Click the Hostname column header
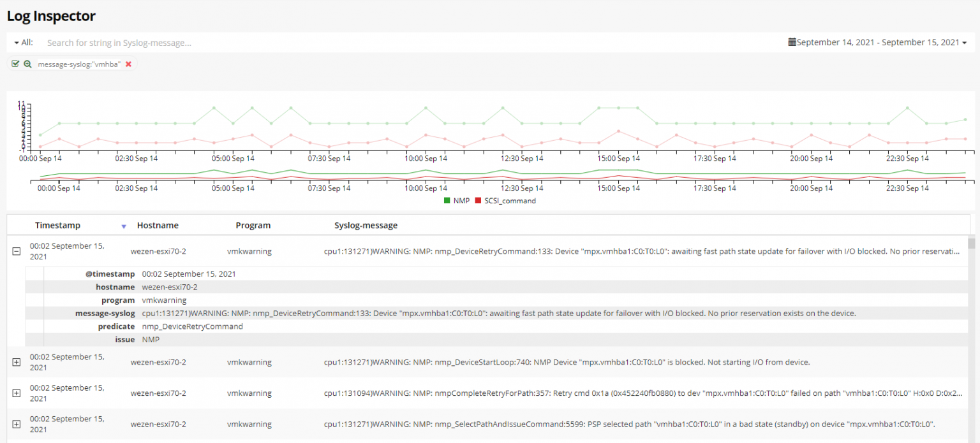980x443 pixels. pyautogui.click(x=158, y=225)
